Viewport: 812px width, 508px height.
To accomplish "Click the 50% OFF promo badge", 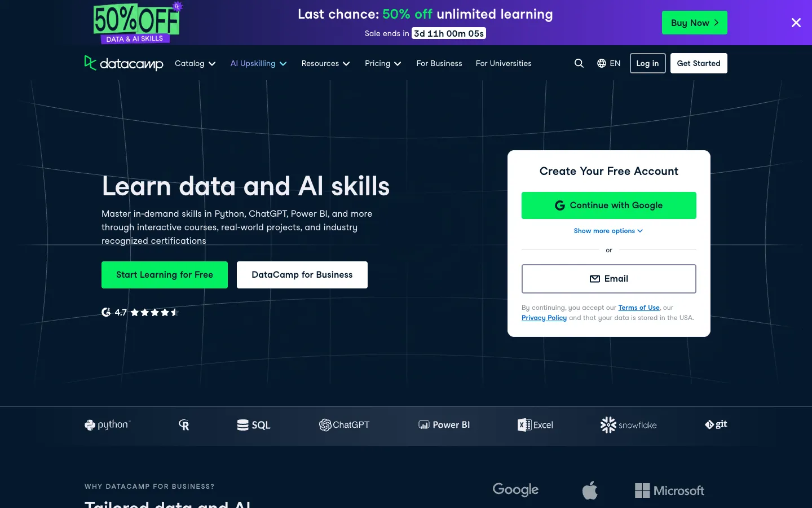I will coord(137,23).
